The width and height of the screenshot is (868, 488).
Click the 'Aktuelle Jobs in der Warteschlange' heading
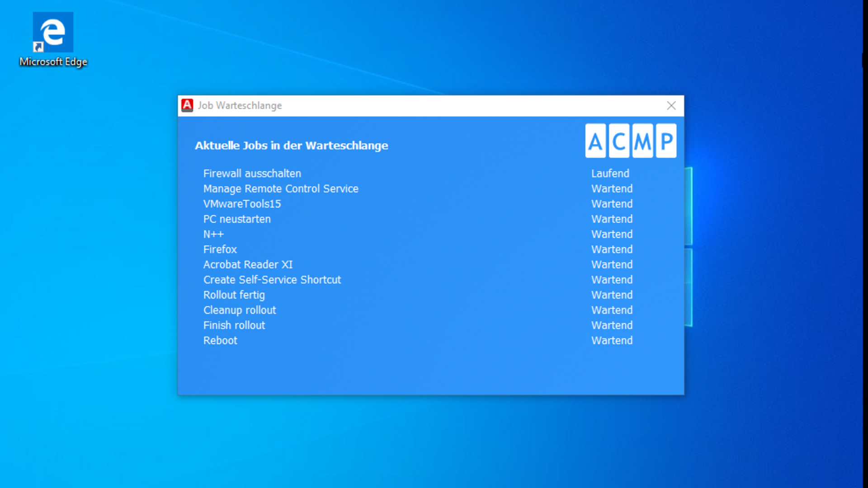tap(291, 145)
